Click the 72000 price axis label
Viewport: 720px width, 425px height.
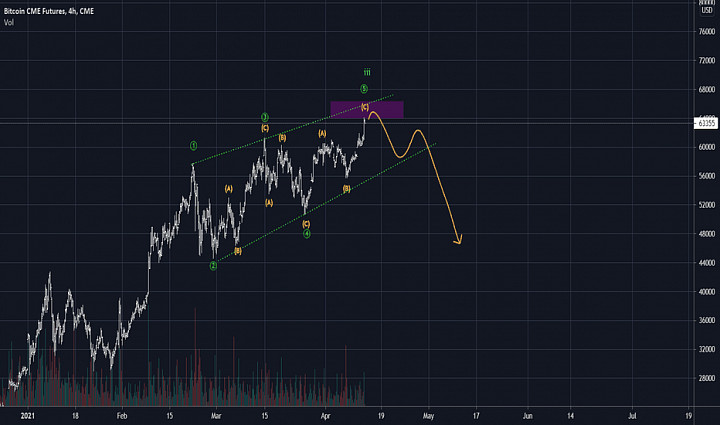(x=707, y=61)
